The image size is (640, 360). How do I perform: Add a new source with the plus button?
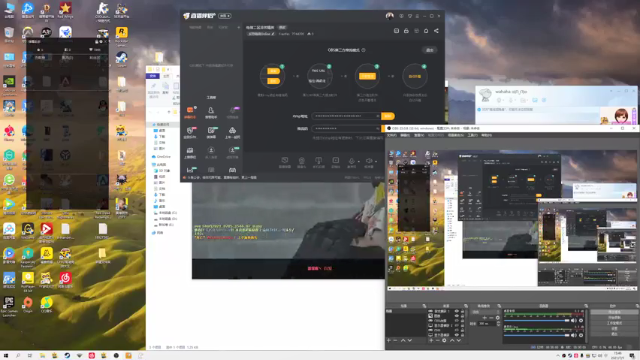click(431, 340)
